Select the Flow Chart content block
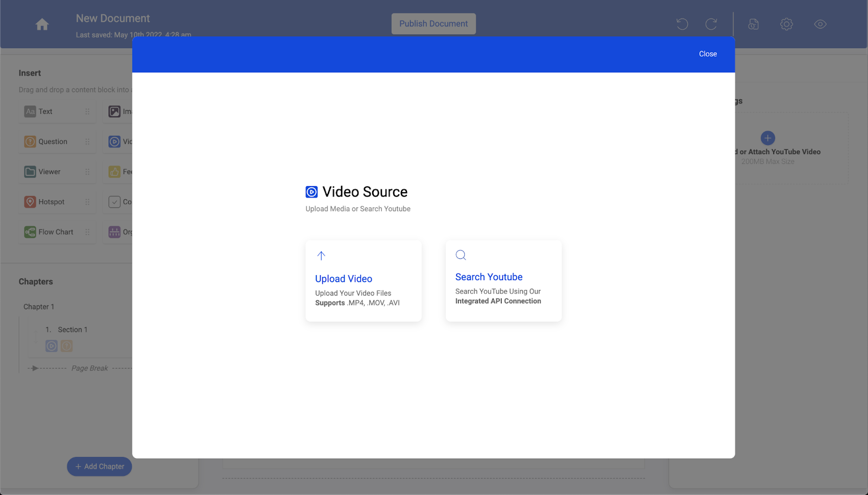 tap(57, 232)
